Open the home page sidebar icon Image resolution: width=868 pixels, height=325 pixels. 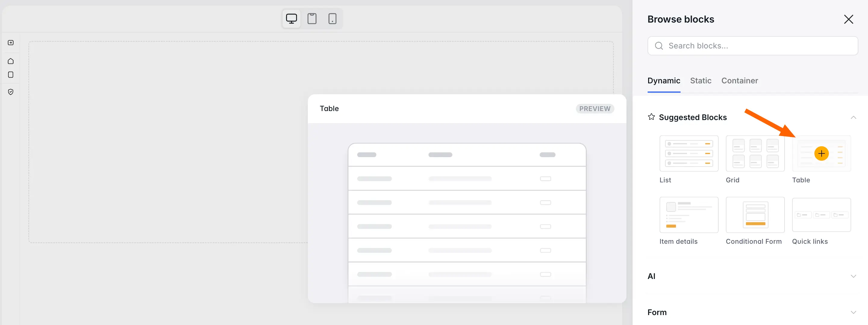click(11, 61)
